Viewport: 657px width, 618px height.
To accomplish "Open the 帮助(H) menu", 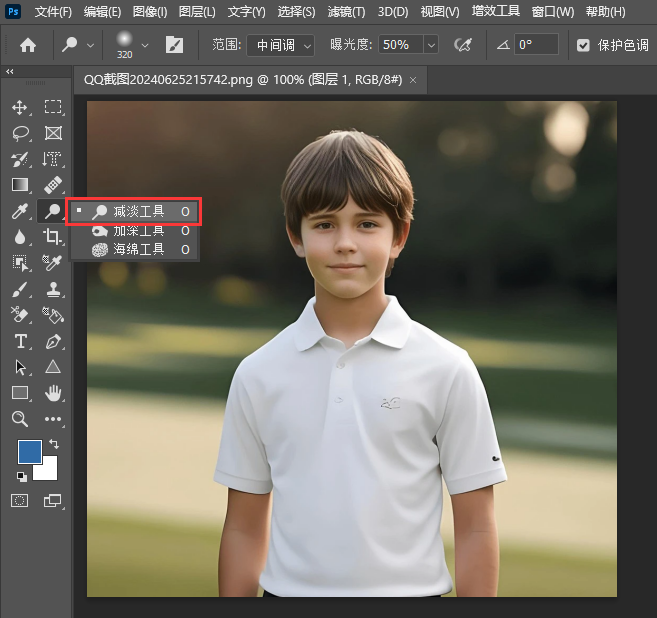I will tap(605, 12).
